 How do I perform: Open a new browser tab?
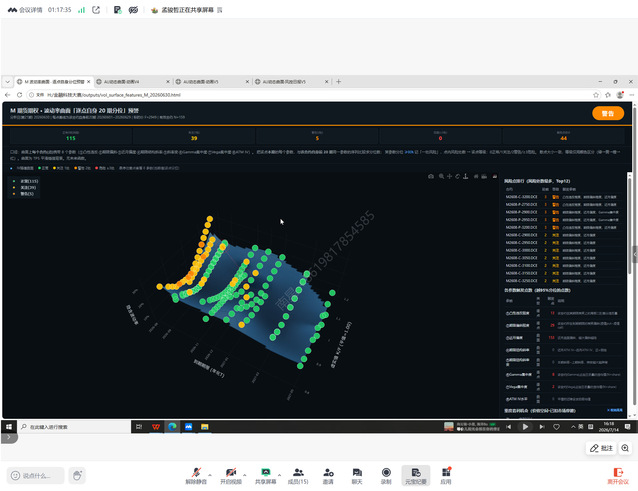pyautogui.click(x=339, y=82)
